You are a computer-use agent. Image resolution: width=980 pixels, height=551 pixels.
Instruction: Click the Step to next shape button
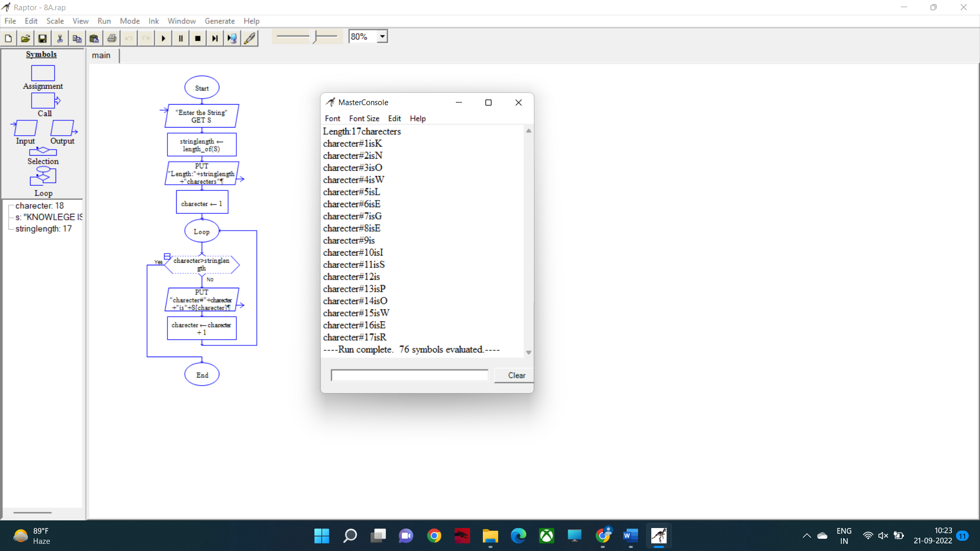tap(215, 38)
